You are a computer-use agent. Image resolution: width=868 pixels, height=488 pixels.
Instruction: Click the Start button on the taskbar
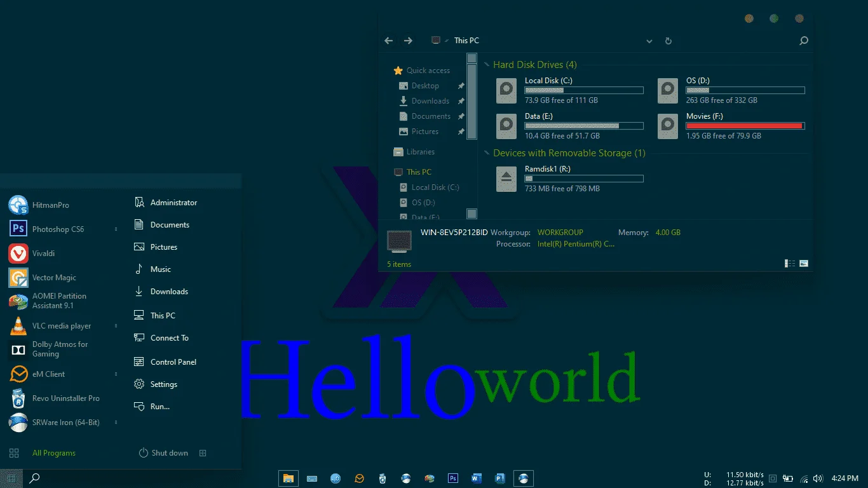pyautogui.click(x=11, y=478)
